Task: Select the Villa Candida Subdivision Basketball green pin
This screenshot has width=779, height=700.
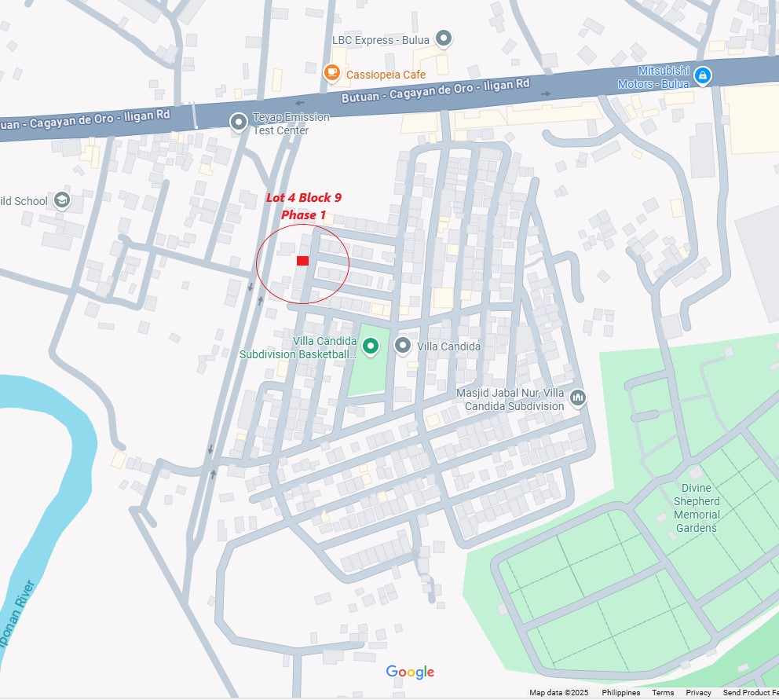Action: (x=370, y=346)
